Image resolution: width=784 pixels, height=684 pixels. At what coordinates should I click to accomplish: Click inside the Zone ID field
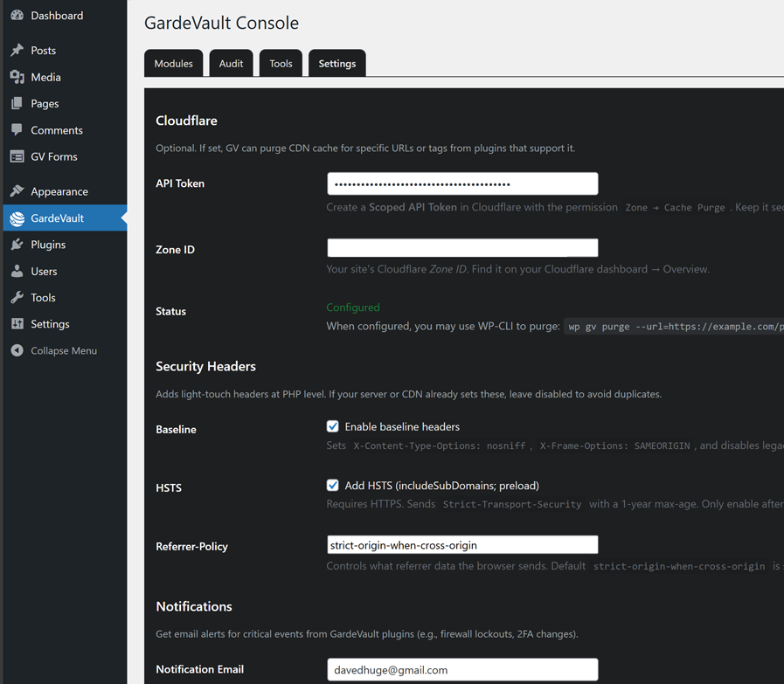pos(462,247)
